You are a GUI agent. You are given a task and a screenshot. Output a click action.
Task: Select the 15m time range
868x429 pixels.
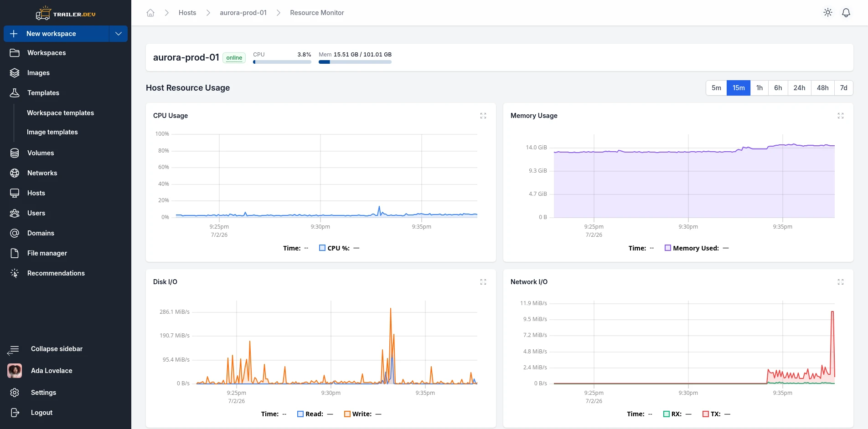click(x=739, y=88)
